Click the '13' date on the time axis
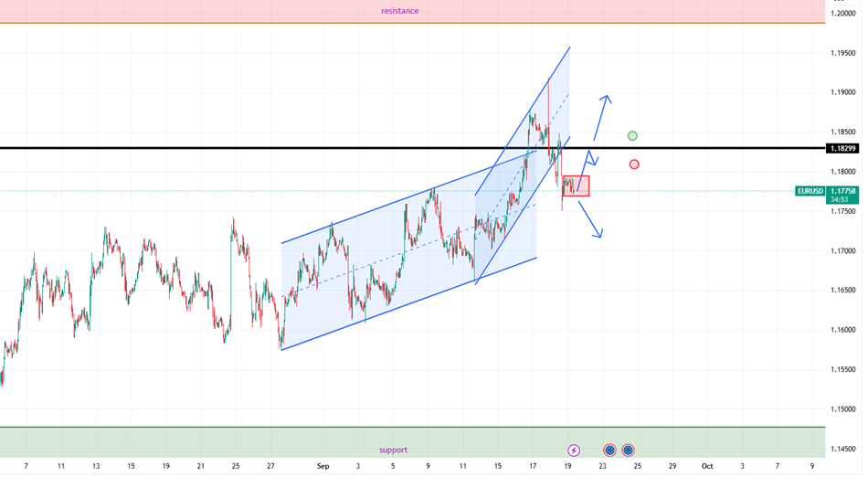Screen dimensions: 868x477 [96, 466]
